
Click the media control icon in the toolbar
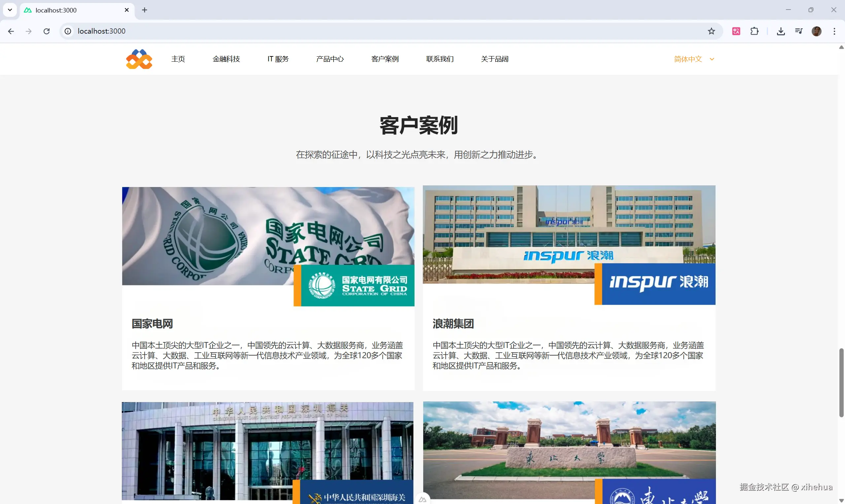coord(798,31)
